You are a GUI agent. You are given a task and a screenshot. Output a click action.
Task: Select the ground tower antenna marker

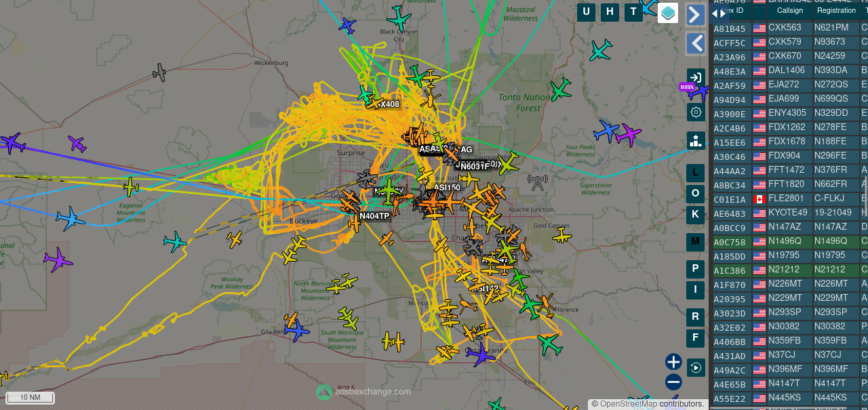pos(538,182)
